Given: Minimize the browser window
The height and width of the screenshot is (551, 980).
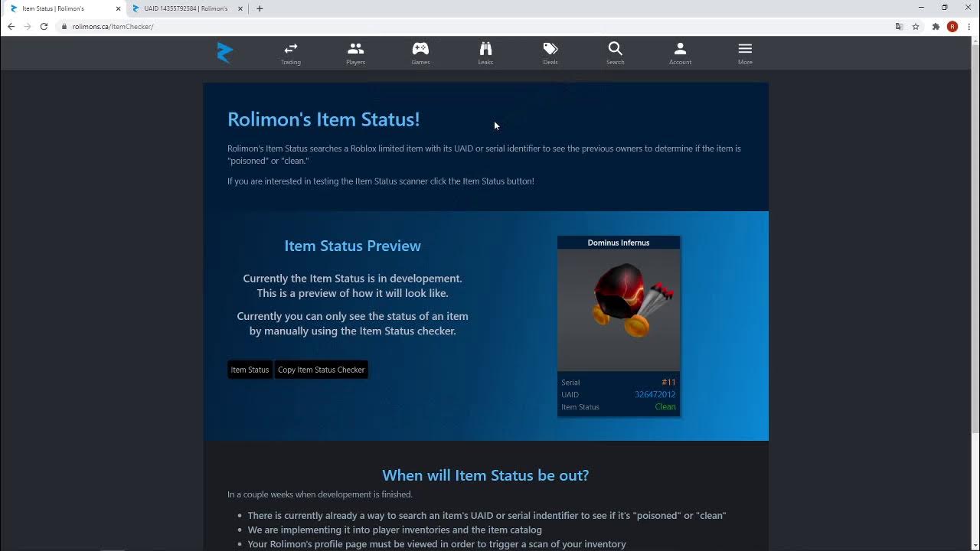Looking at the screenshot, I should 921,8.
